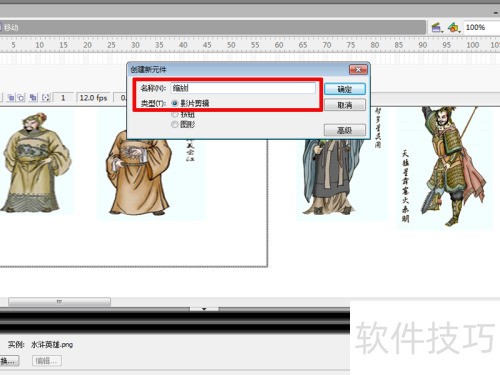Toggle the Onion Skin icon
Screen dimensions: 500x375
11,98
